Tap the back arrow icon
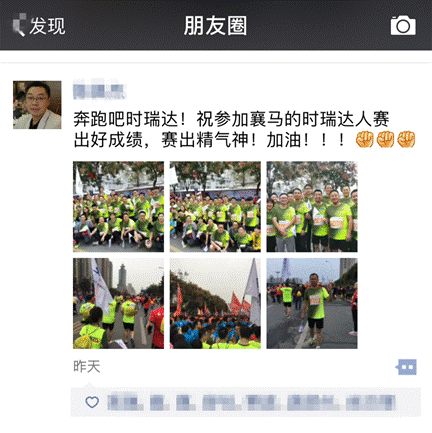 19,25
